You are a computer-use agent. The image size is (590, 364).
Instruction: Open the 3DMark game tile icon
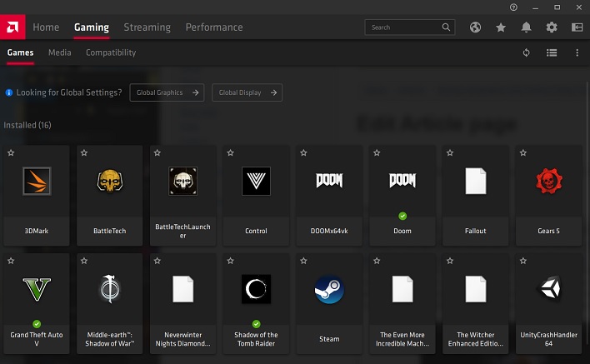(x=37, y=181)
